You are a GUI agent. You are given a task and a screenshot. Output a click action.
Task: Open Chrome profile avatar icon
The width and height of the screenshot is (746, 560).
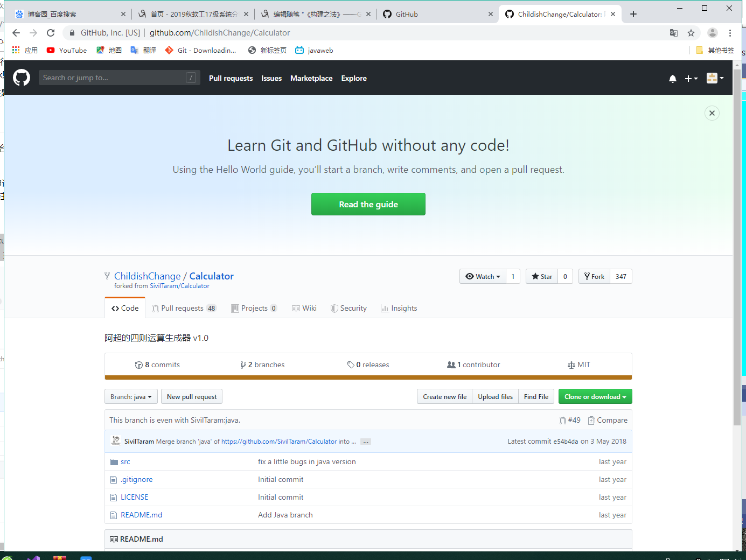pyautogui.click(x=713, y=33)
